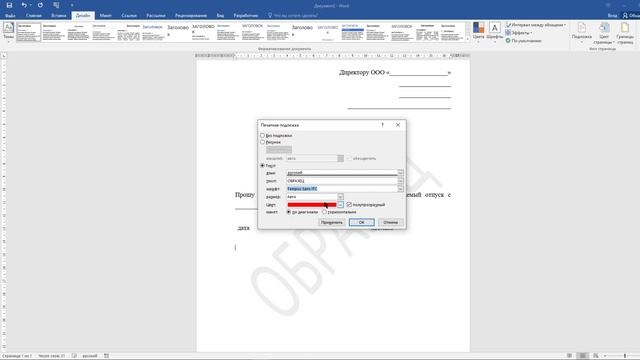Open Общий доступ share button

click(x=631, y=16)
